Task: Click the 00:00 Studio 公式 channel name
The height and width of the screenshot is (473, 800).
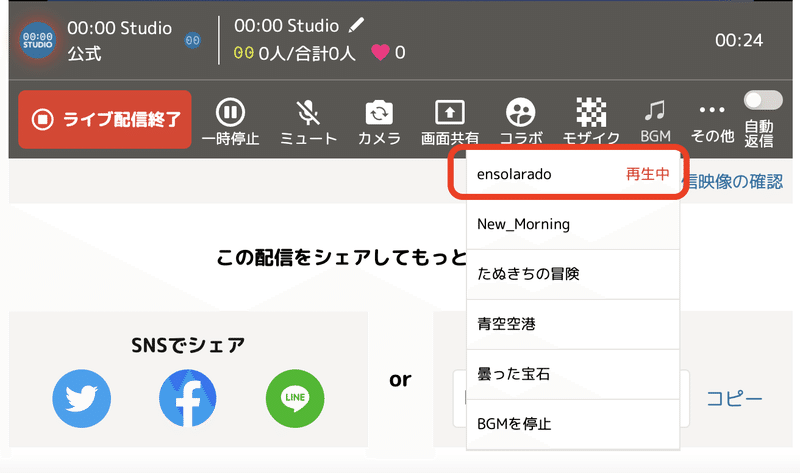Action: point(119,40)
